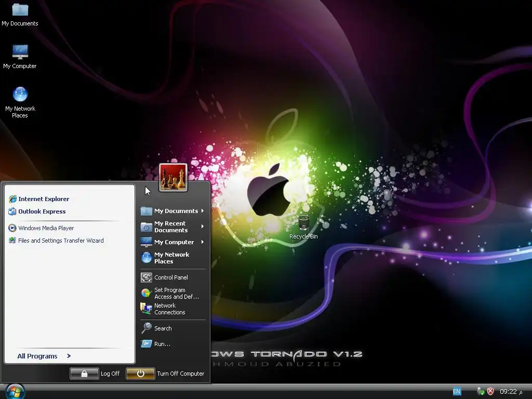Click My Recent Documents folder icon
Viewport: 532px width, 399px height.
[x=146, y=227]
